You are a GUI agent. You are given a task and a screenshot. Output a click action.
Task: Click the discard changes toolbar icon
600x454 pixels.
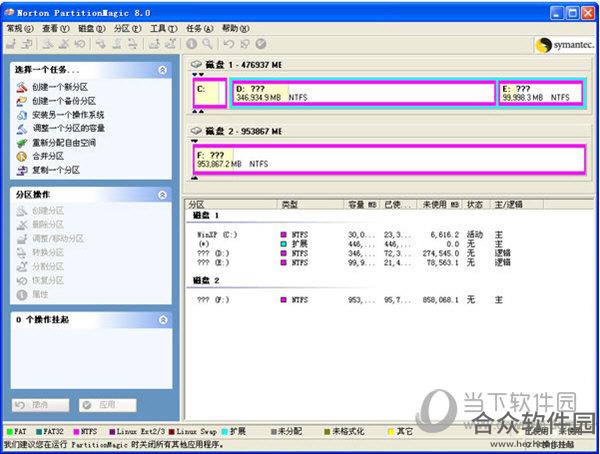click(x=245, y=44)
